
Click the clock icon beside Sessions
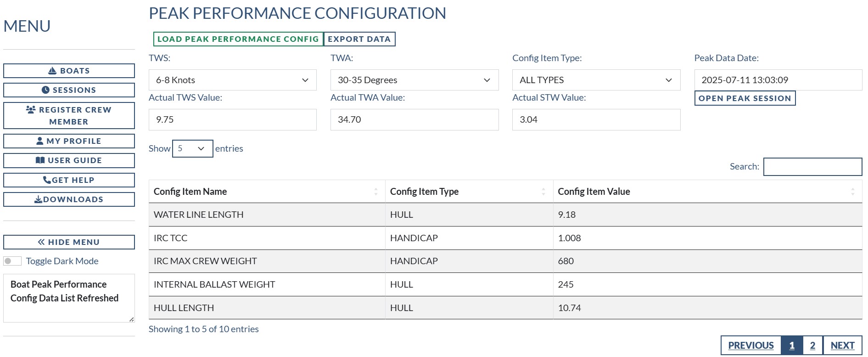(45, 90)
